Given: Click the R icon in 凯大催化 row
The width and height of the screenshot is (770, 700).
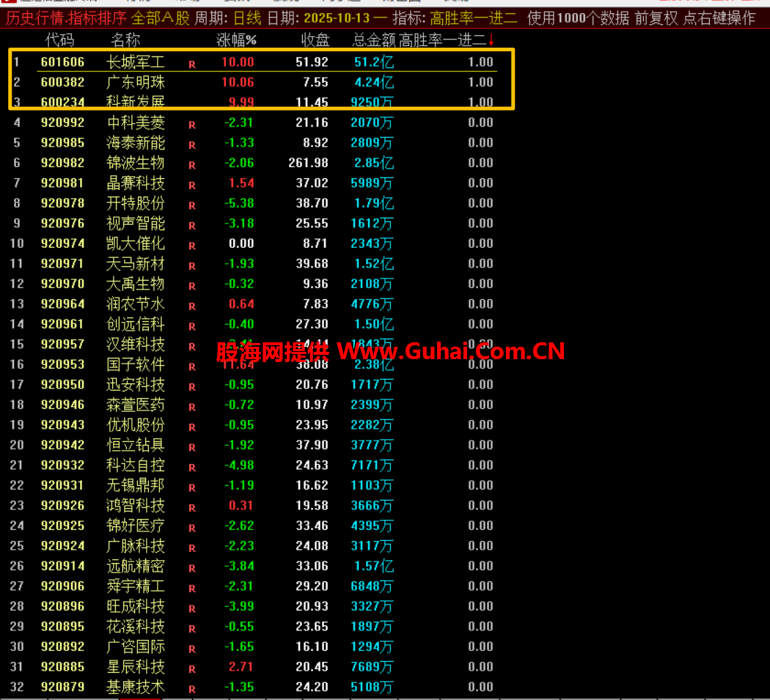Looking at the screenshot, I should [x=192, y=246].
